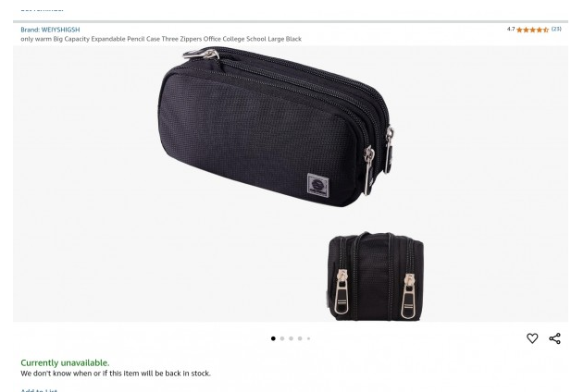Viewport: 584px width, 392px height.
Task: Jump to the fourth carousel dot
Action: pos(300,338)
